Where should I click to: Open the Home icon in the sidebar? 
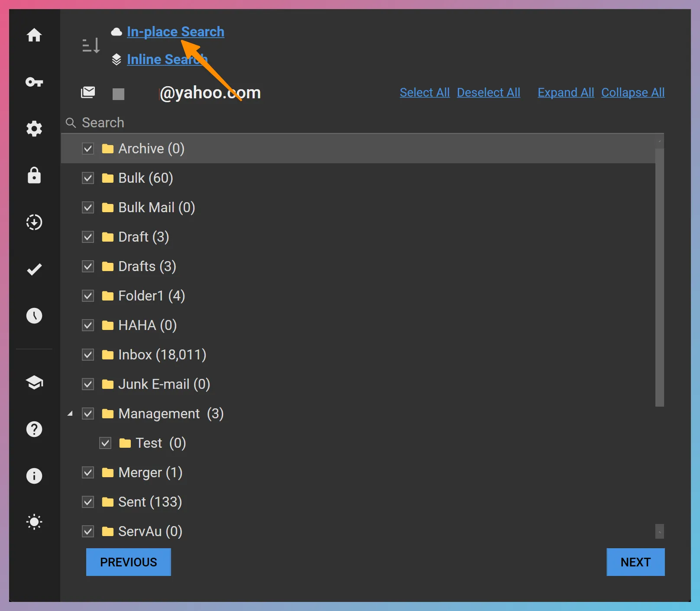34,36
